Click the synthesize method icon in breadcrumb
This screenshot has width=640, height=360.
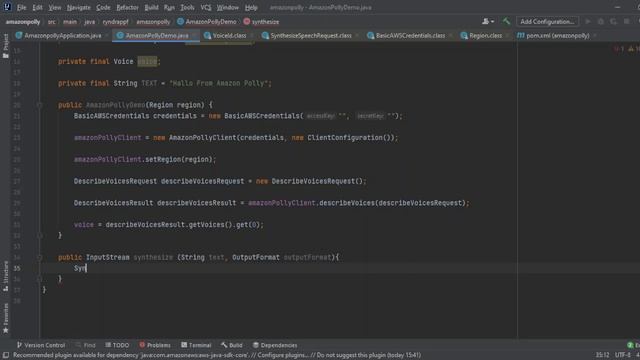[x=247, y=22]
